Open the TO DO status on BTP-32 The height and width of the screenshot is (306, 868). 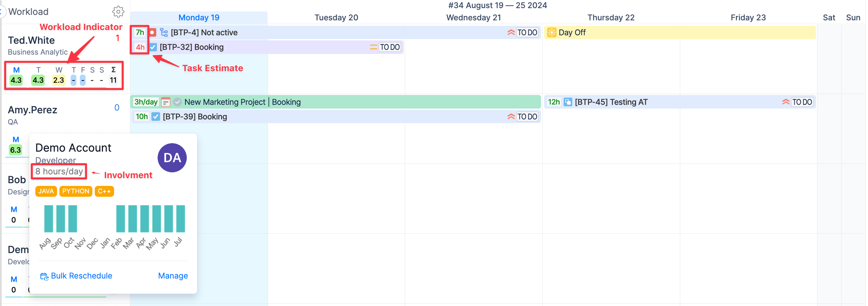click(x=390, y=47)
